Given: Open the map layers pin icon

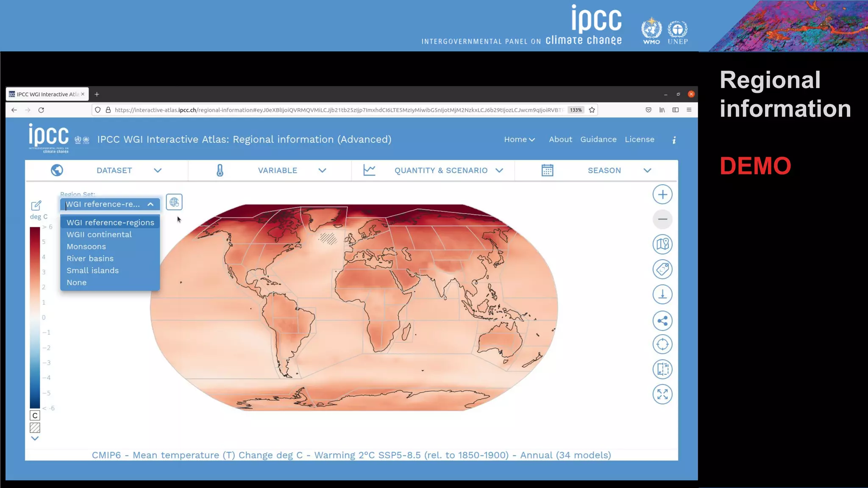Looking at the screenshot, I should 662,244.
